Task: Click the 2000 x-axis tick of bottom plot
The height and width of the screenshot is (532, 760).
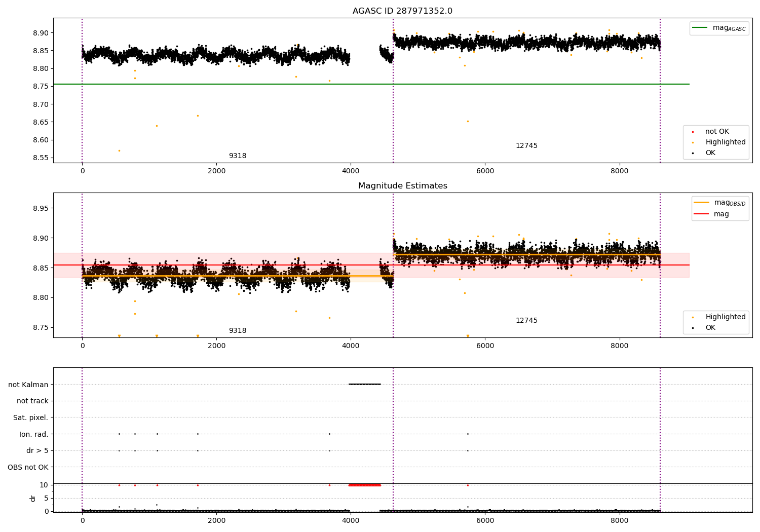Action: point(216,520)
